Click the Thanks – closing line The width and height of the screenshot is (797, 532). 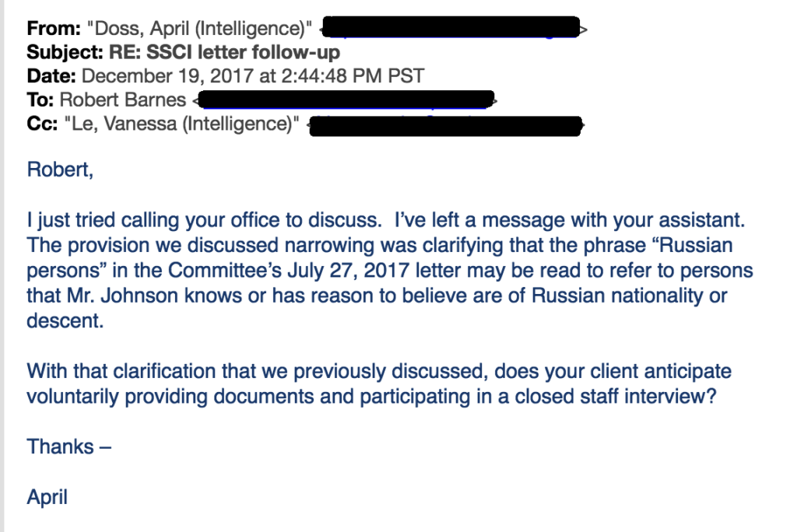click(69, 446)
